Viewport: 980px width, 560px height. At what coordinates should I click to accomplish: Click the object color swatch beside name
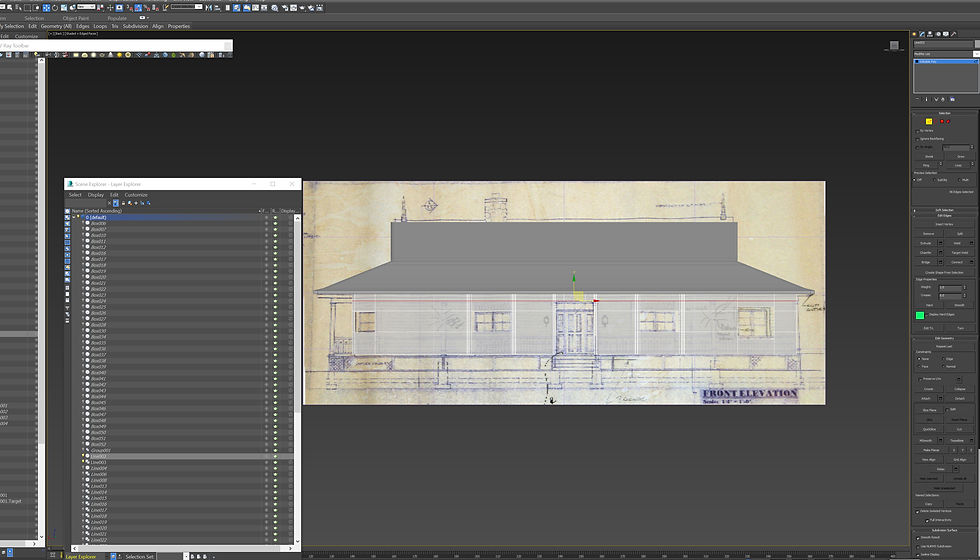click(978, 43)
